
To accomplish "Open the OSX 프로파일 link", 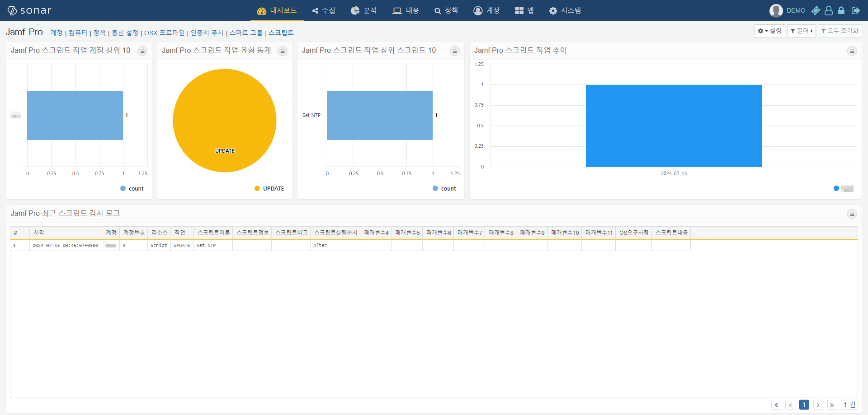I will tap(165, 33).
